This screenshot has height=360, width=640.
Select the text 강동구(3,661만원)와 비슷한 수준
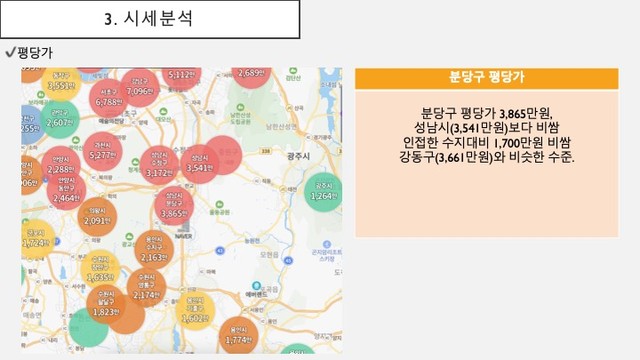click(487, 157)
